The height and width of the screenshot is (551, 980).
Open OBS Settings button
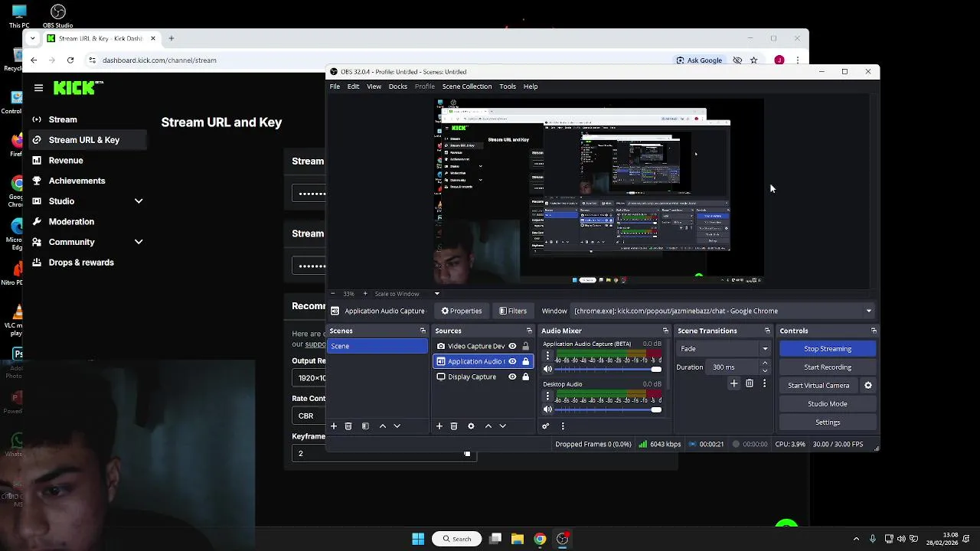pos(828,422)
